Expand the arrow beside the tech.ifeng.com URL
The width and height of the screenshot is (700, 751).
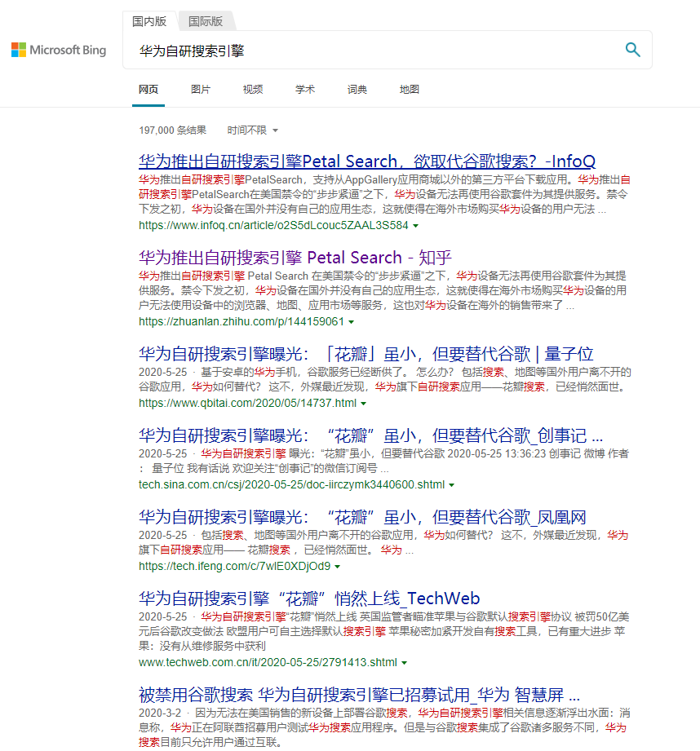pos(337,567)
